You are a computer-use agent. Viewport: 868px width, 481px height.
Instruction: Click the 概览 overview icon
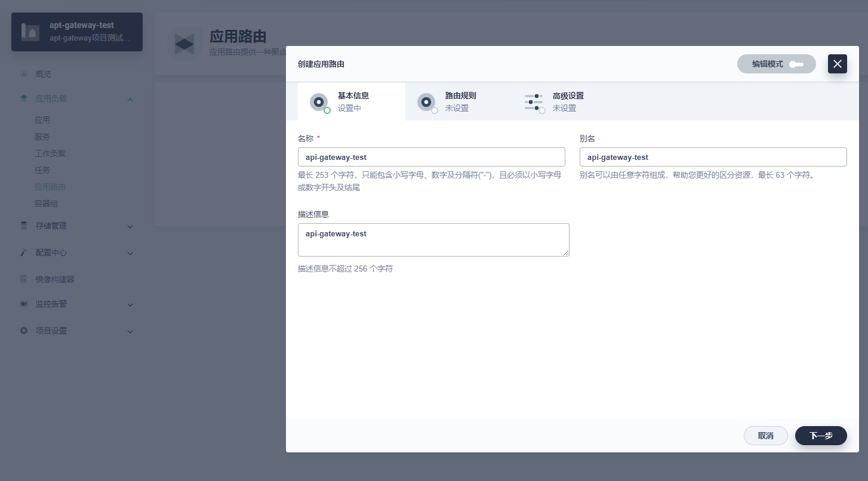[x=24, y=74]
